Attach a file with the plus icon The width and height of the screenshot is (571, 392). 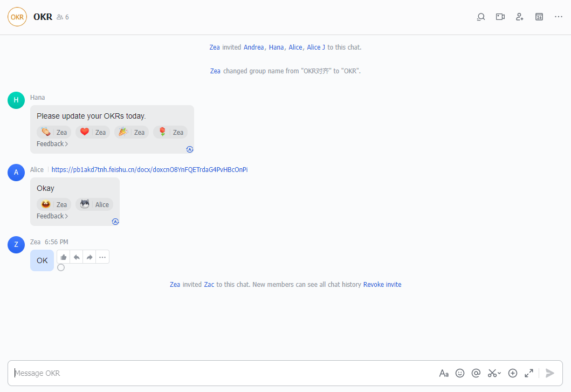pyautogui.click(x=513, y=373)
